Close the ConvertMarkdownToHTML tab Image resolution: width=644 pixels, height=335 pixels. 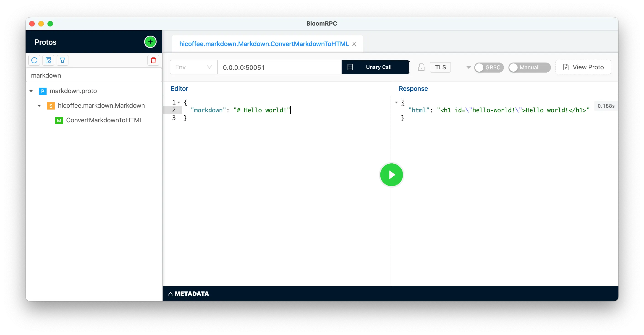(x=354, y=44)
